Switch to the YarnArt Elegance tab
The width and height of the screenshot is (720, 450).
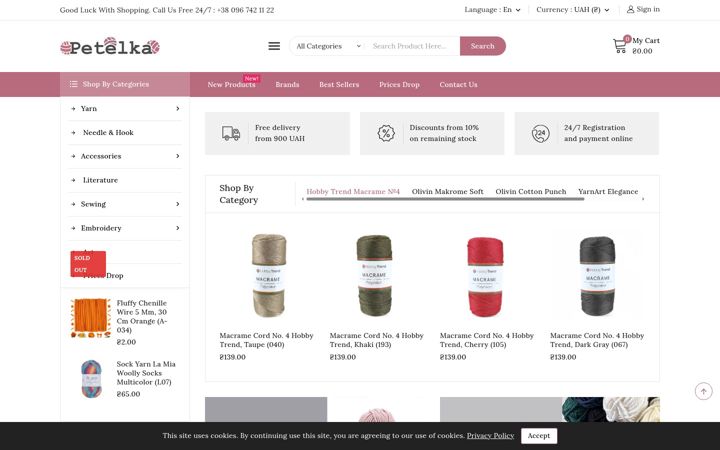pyautogui.click(x=608, y=191)
